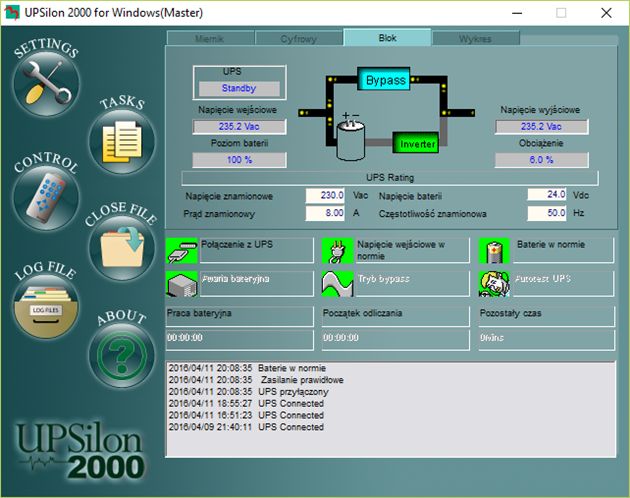Screen dimensions: 630x498
Task: Open the Log File drawer icon
Action: click(x=46, y=306)
